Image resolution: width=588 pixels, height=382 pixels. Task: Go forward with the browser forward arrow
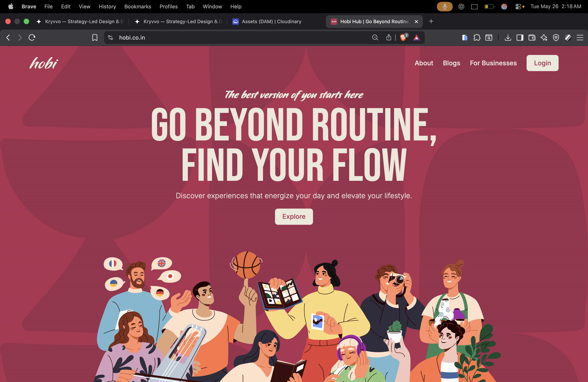tap(20, 38)
